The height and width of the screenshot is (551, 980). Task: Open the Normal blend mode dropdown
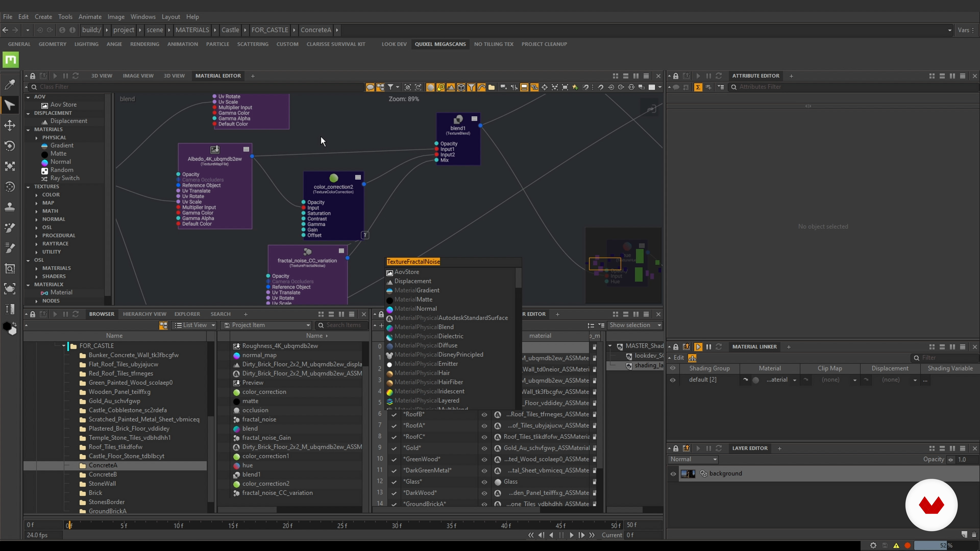point(693,459)
